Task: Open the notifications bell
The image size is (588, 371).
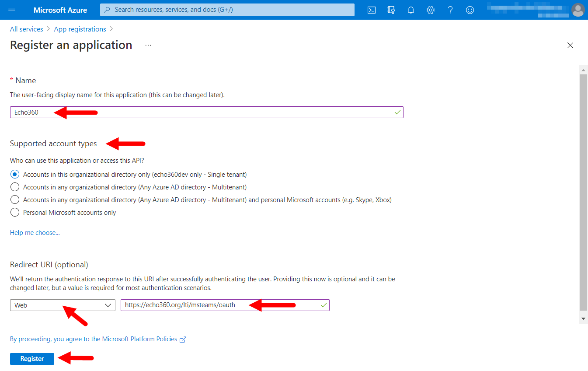Action: click(x=411, y=10)
